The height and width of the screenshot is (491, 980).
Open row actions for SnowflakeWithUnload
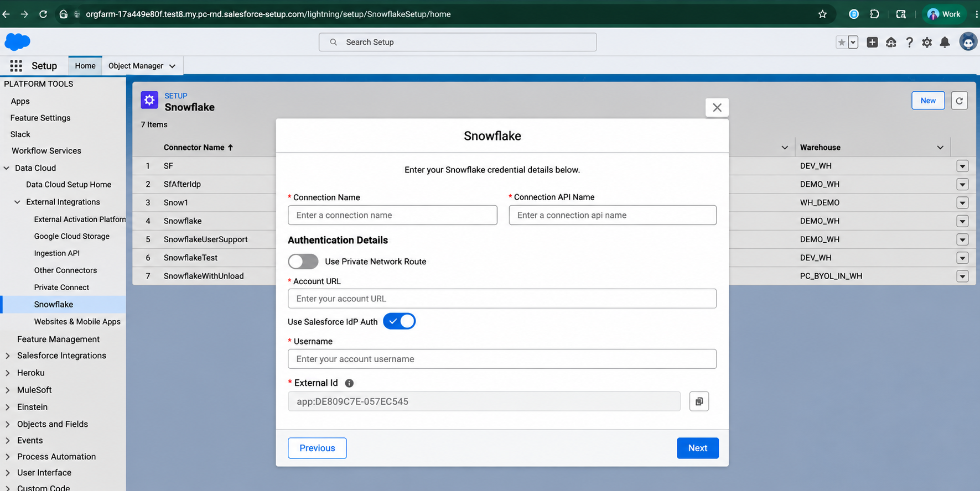(x=962, y=276)
